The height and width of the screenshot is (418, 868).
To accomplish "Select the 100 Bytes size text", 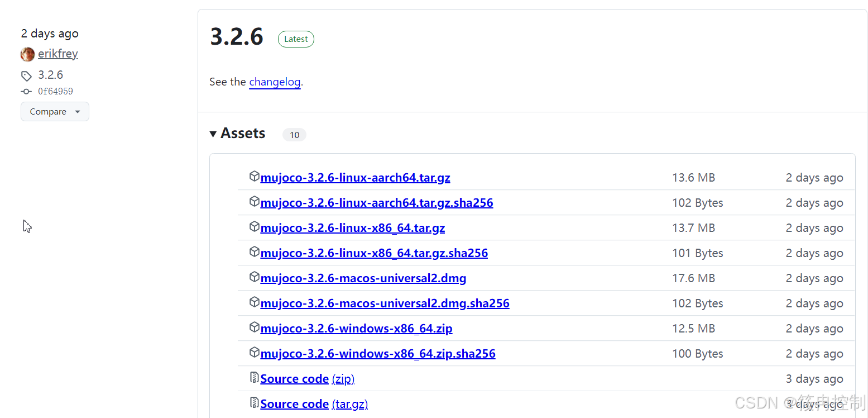I will pos(698,354).
